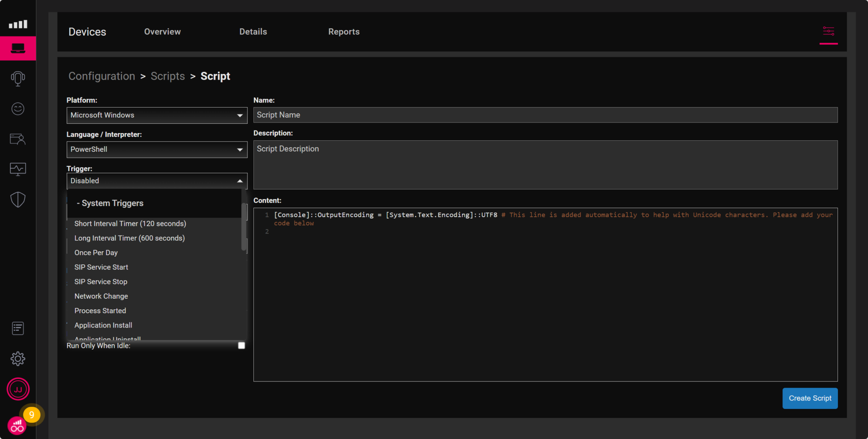Open the Overview tab
The image size is (868, 439).
[x=162, y=31]
